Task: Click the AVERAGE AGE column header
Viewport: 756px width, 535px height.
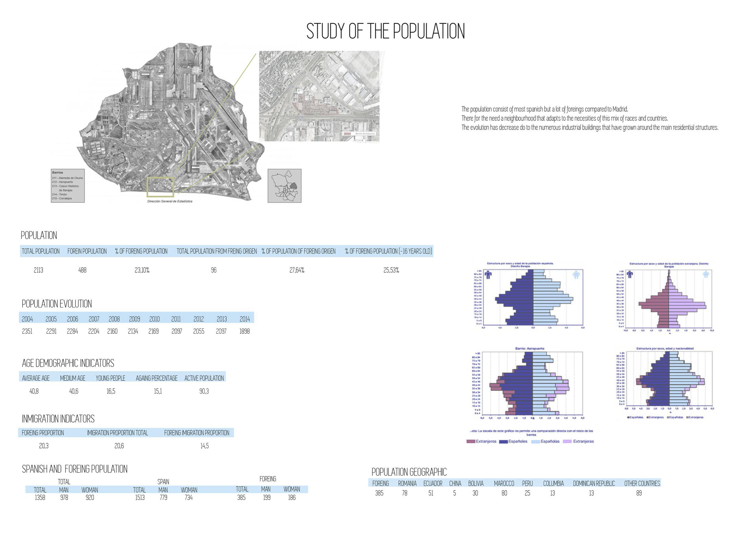Action: [36, 378]
